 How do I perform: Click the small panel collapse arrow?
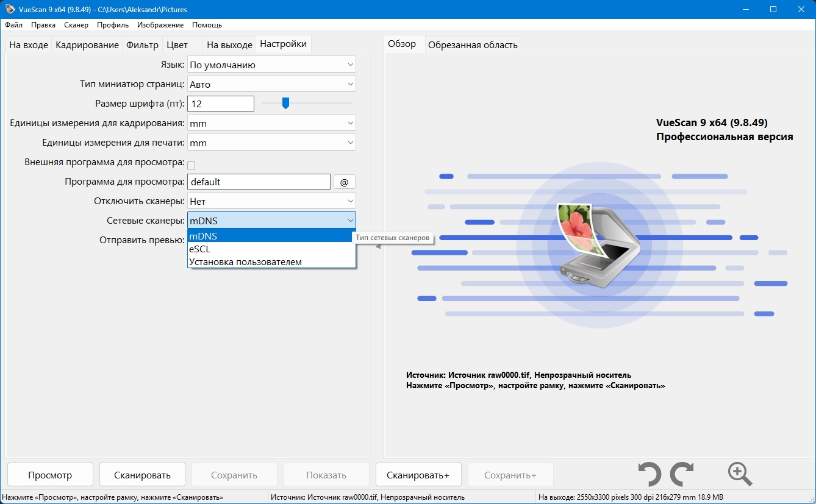point(378,246)
